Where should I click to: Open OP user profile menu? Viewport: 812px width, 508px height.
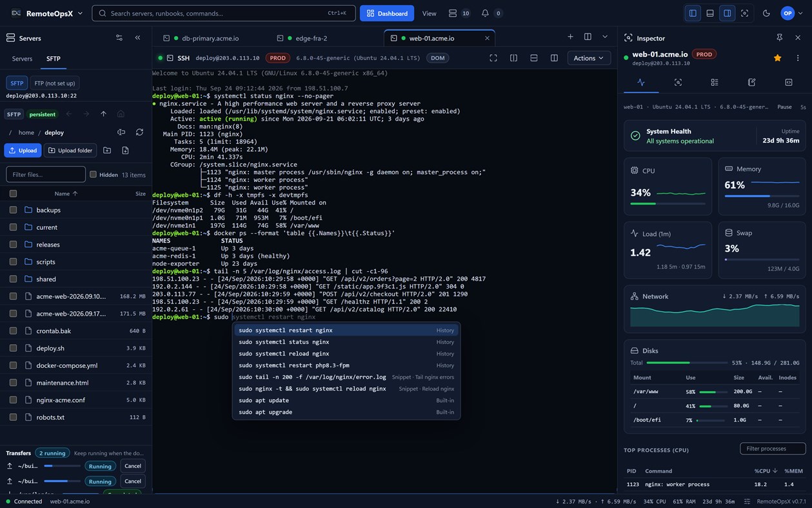(x=792, y=13)
